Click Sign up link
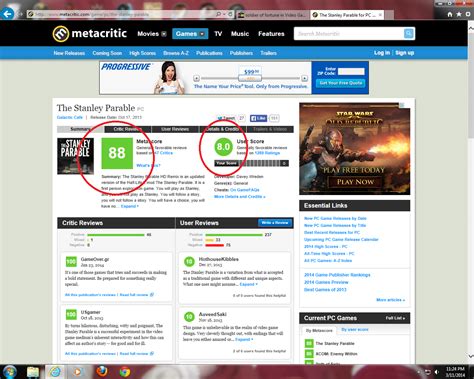Viewport: 474px width, 379px height. 404,53
